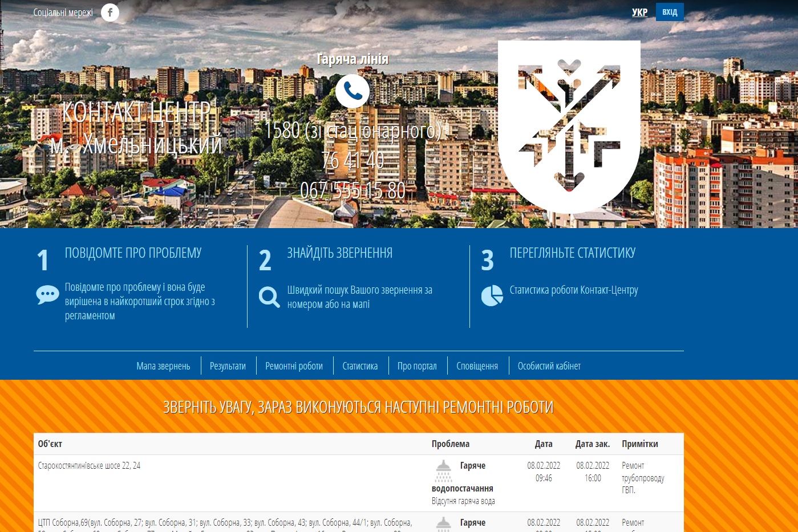Click Швидкий пошук Вашого звернення text
Screen dimensions: 798x532
tap(360, 297)
